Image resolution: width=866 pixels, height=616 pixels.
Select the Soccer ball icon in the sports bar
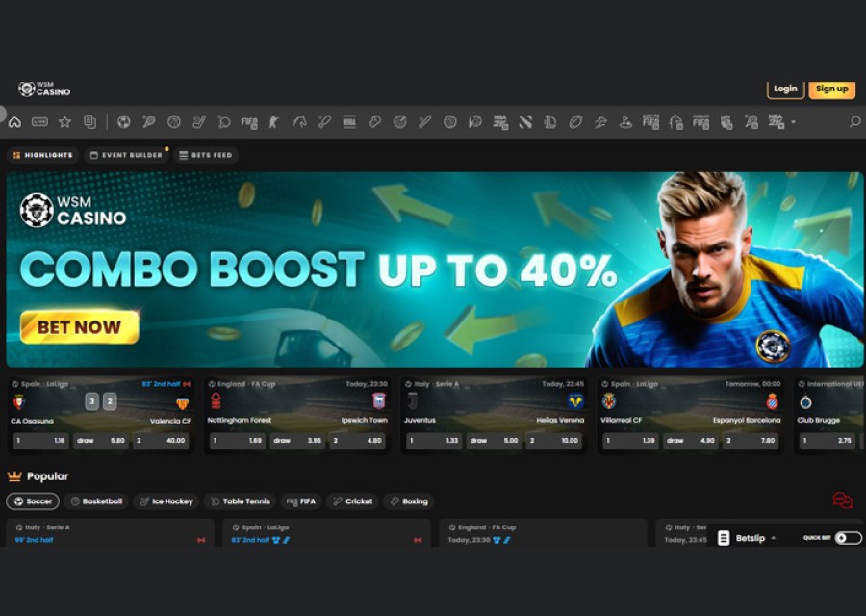coord(124,122)
